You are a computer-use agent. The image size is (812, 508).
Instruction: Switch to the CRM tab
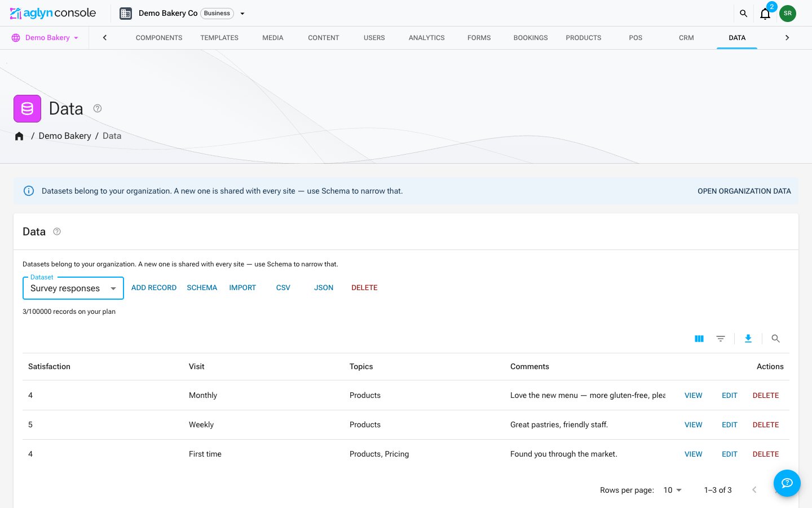coord(686,38)
